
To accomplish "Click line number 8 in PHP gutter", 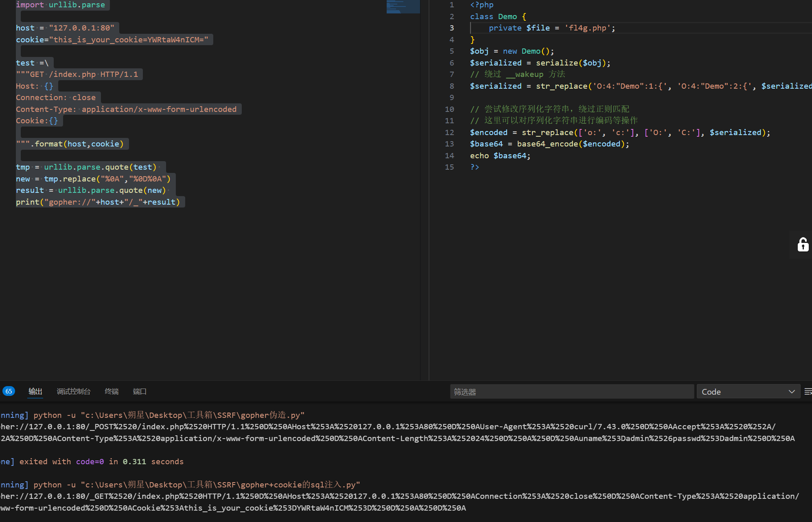I will (x=451, y=86).
